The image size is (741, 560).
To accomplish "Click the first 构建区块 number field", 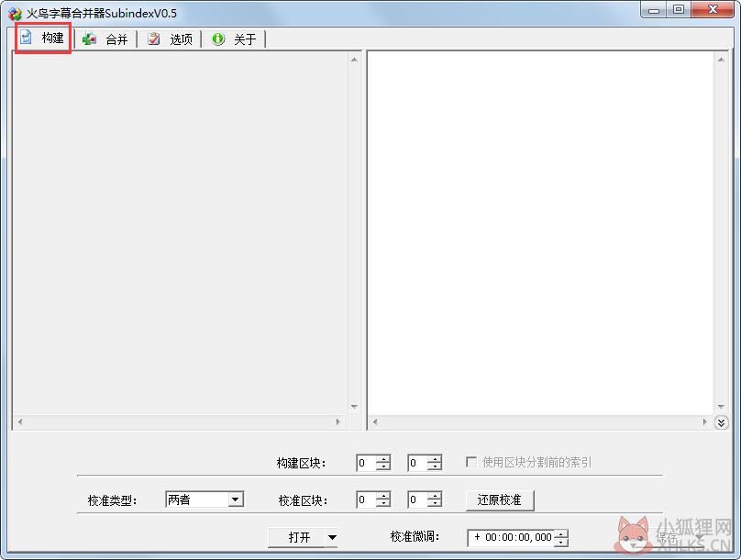I will tap(367, 463).
